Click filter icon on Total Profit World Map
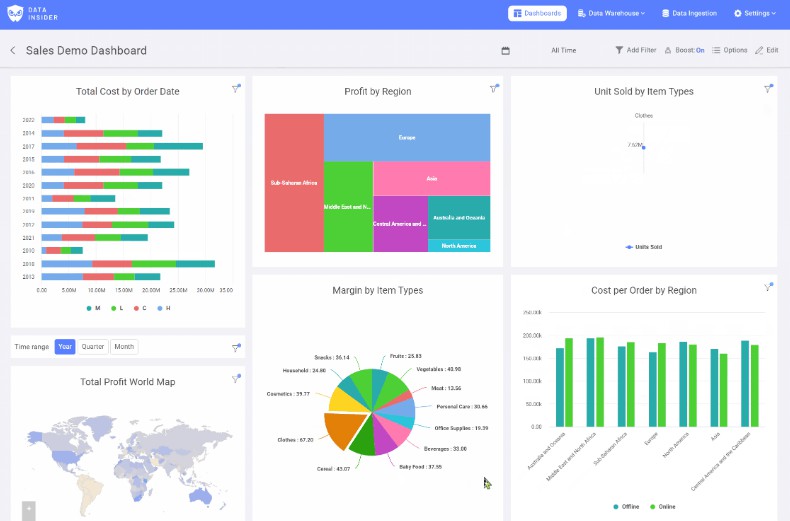 pyautogui.click(x=236, y=379)
